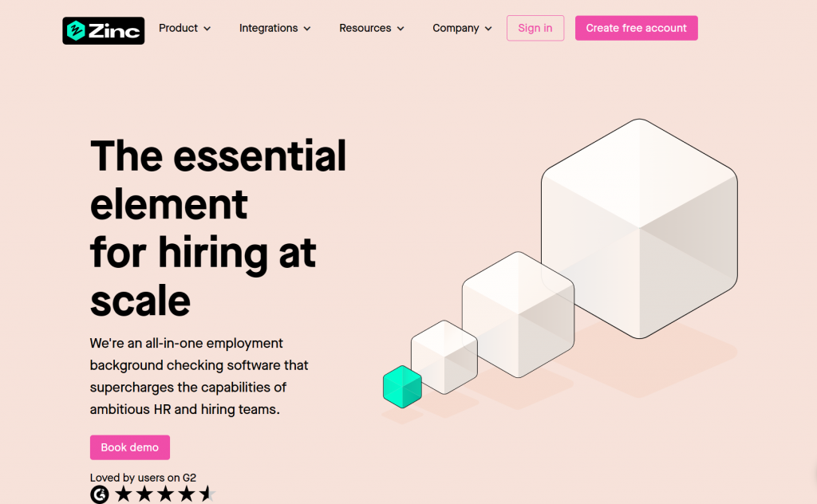Click the Create free account button
This screenshot has height=504, width=817.
pyautogui.click(x=636, y=28)
